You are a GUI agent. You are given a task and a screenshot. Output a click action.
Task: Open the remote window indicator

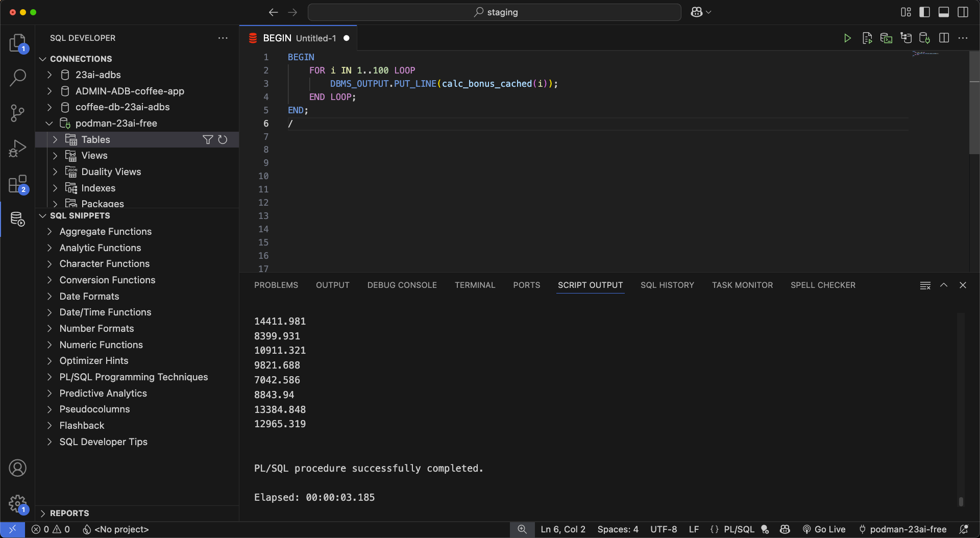[x=12, y=529]
